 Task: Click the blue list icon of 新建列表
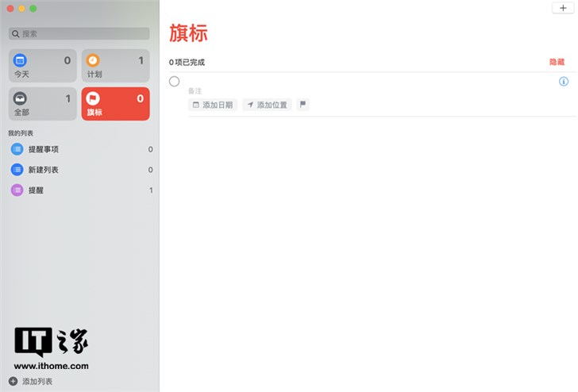pos(17,170)
